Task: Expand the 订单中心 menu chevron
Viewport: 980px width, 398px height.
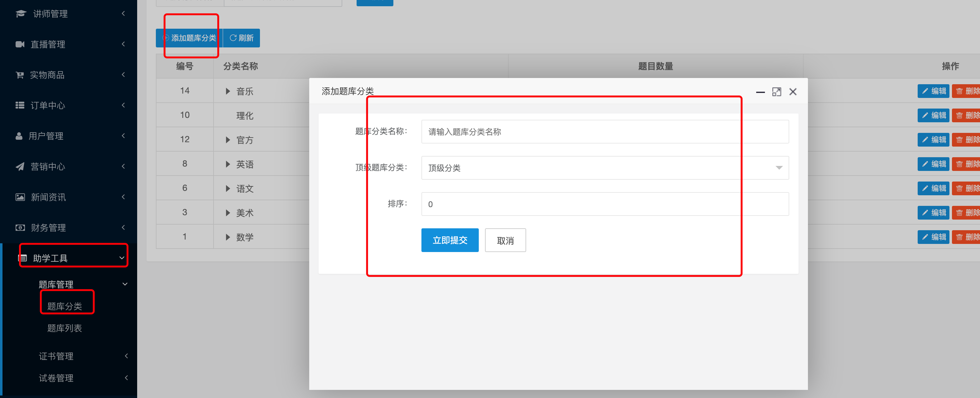Action: click(x=123, y=105)
